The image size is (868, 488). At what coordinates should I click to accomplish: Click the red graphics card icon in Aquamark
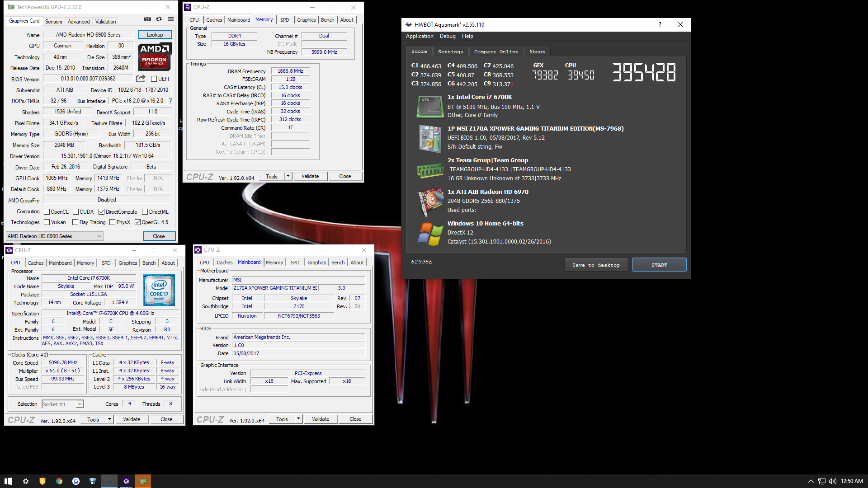(430, 202)
